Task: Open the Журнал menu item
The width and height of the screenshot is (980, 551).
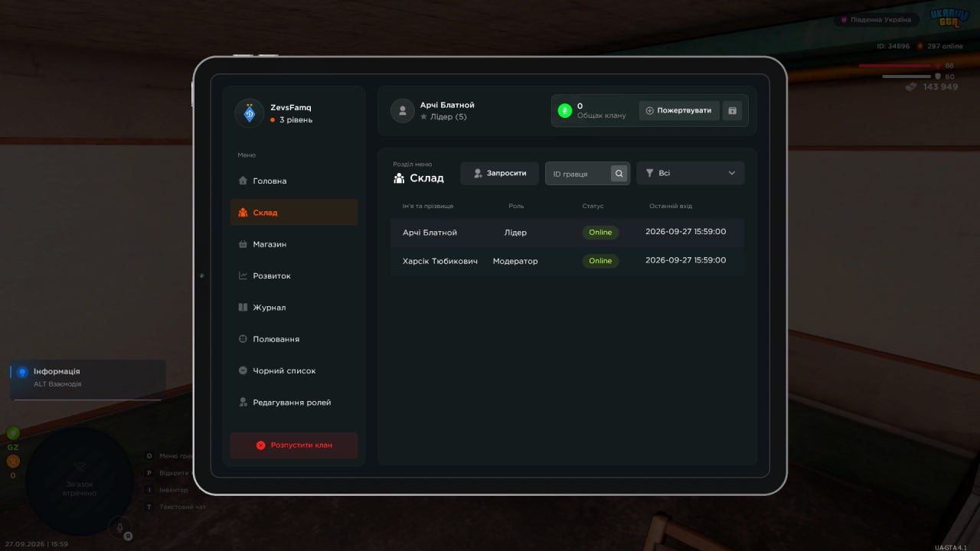Action: [294, 308]
